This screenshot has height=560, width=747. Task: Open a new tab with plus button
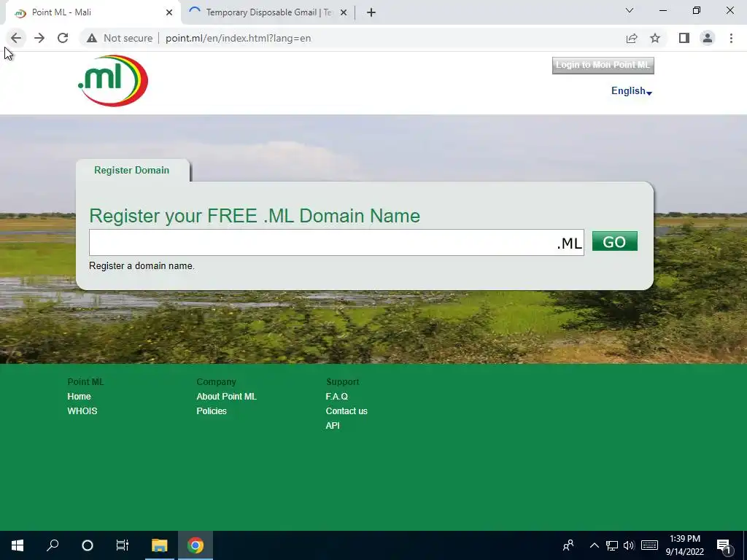(371, 12)
